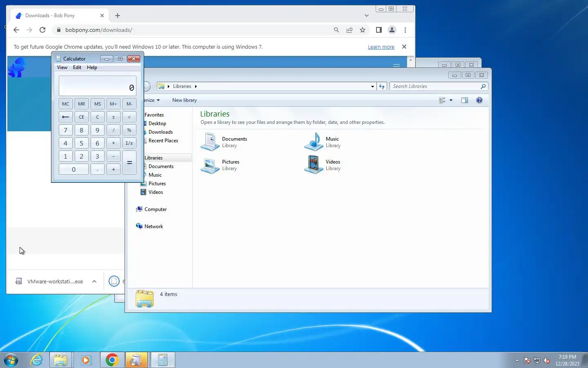Image resolution: width=588 pixels, height=368 pixels.
Task: Click the digit 0 key in Calculator
Action: tap(73, 169)
